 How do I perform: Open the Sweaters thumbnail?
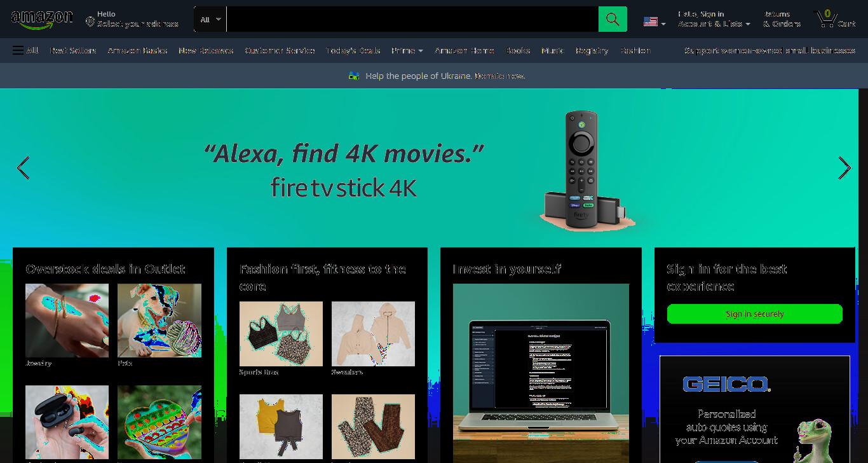click(373, 334)
